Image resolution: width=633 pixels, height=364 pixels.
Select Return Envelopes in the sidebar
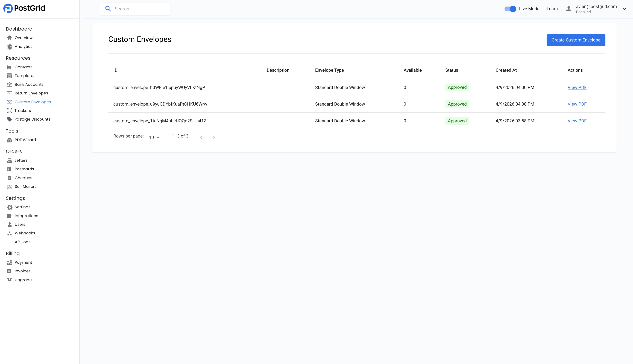tap(31, 93)
